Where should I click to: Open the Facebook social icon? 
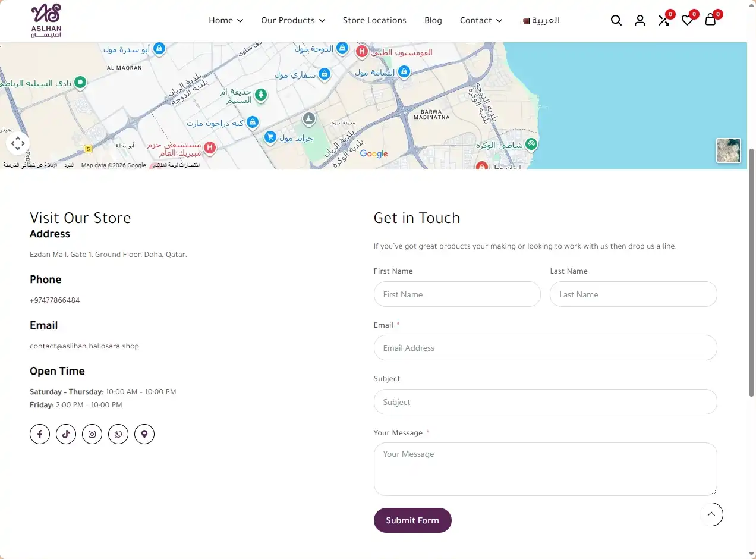(40, 434)
